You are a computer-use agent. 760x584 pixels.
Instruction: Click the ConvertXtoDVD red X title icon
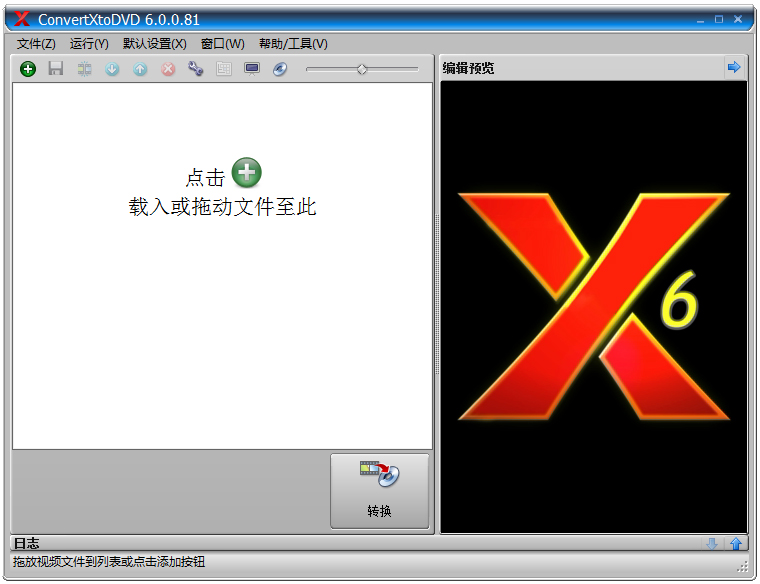click(x=22, y=19)
